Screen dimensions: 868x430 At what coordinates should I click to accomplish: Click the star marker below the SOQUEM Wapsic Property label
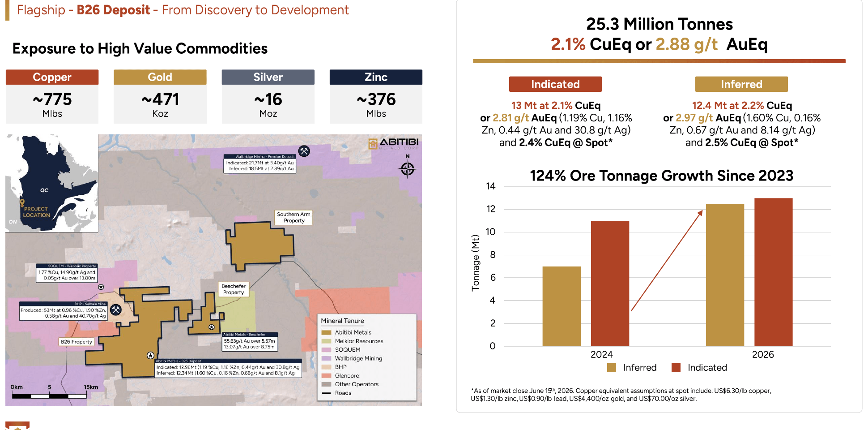(x=101, y=287)
